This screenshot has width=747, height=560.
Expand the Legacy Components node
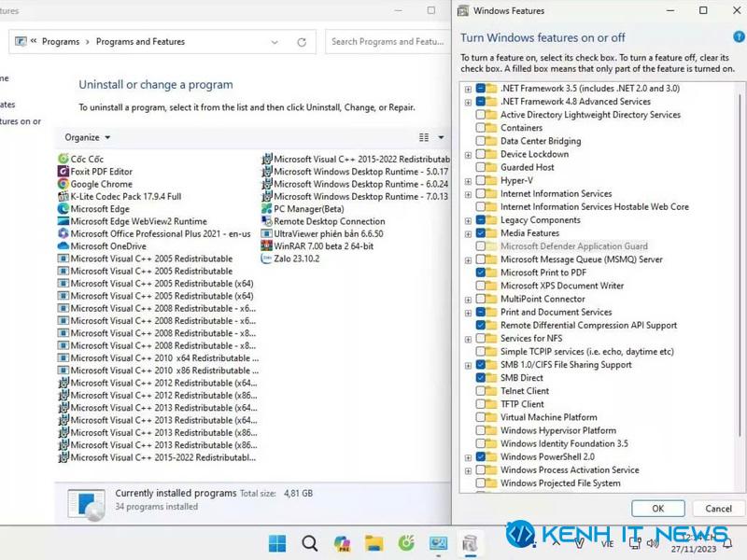click(x=468, y=220)
